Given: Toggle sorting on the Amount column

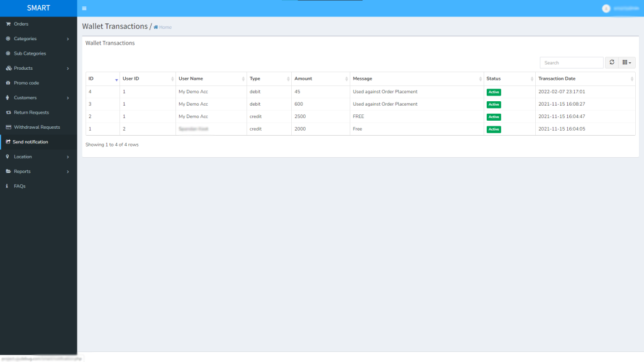Looking at the screenshot, I should point(347,79).
